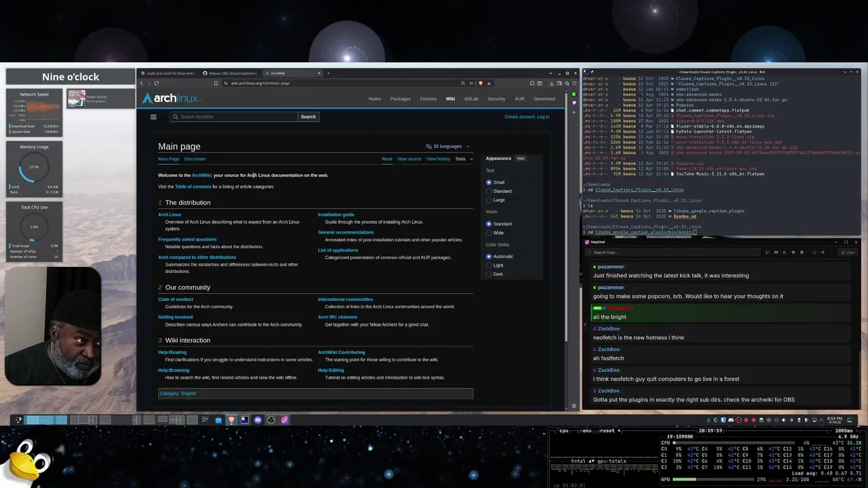
Task: Click the Brave Rewards triangle icon
Action: click(489, 83)
